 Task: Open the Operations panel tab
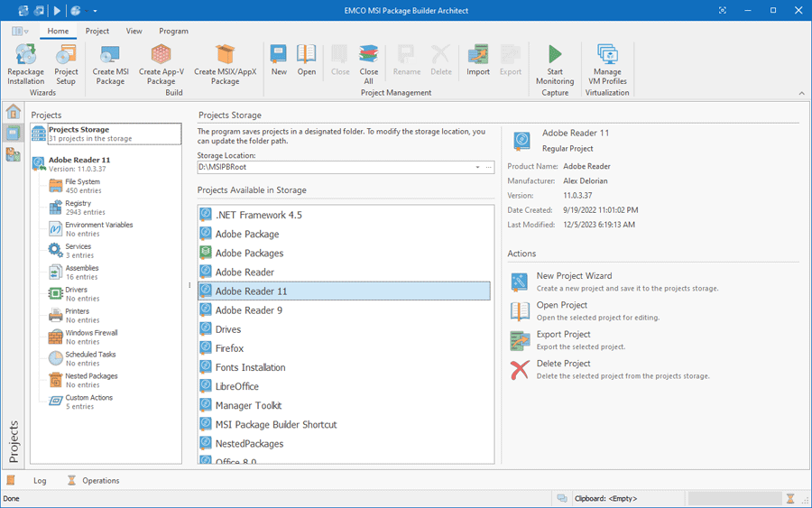tap(93, 481)
